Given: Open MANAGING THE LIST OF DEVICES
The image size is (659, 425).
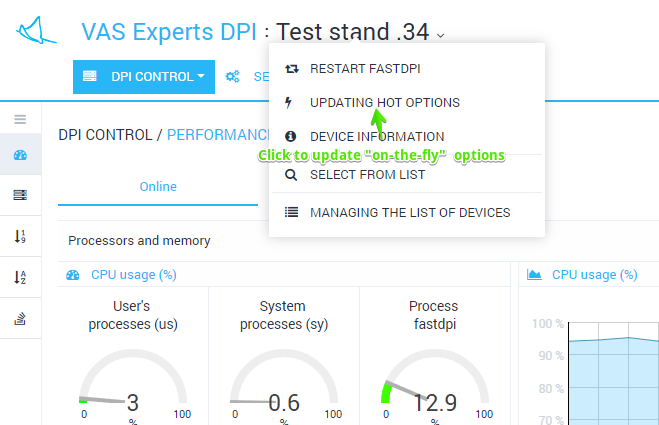Looking at the screenshot, I should [410, 212].
